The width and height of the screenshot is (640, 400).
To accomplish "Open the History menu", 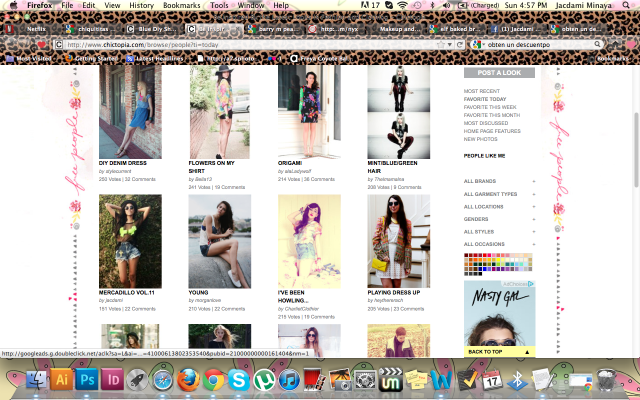I will coord(141,5).
